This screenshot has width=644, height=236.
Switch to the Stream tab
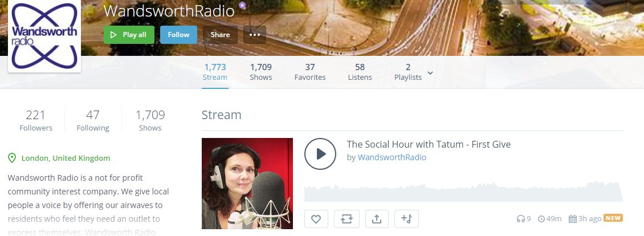coord(215,72)
